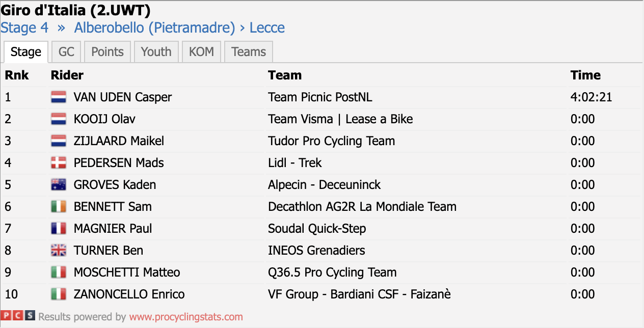
Task: Click the Danish flag beside PEDERSEN Mads
Action: (x=59, y=163)
